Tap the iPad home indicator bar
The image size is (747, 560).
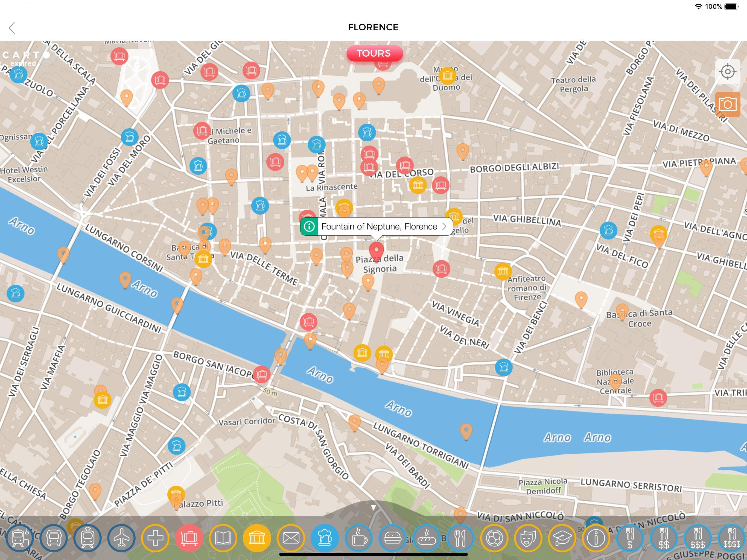373,554
